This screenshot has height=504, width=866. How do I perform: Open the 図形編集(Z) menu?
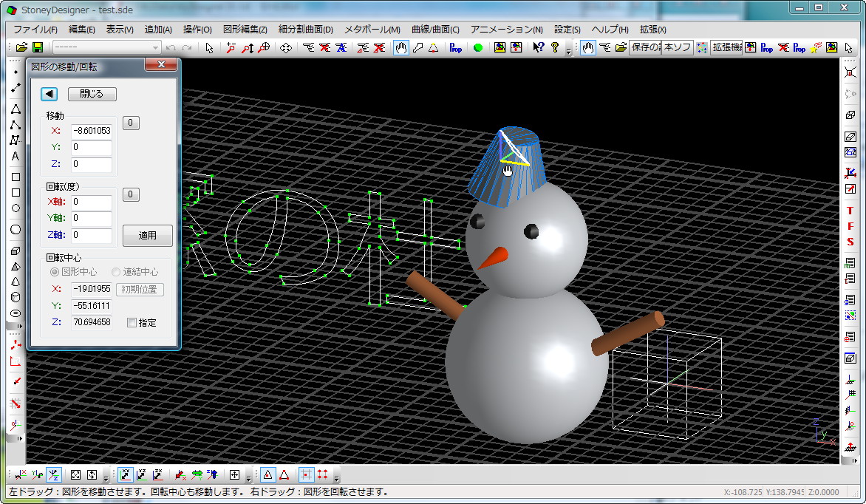[245, 30]
